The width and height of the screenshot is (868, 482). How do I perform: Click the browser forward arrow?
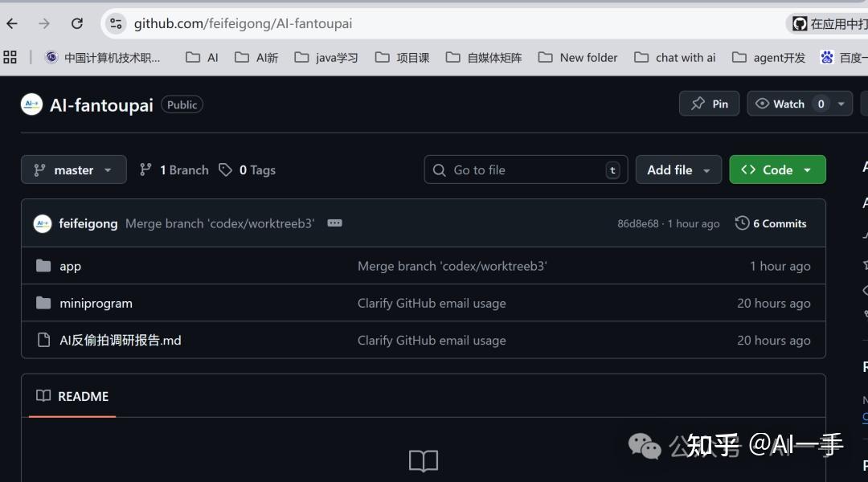tap(44, 24)
